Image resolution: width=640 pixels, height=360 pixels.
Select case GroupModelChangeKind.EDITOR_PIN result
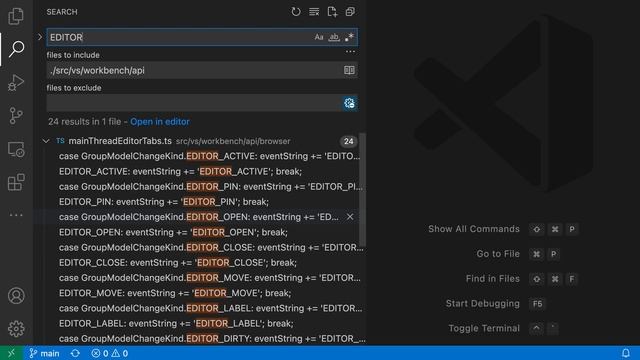click(210, 187)
